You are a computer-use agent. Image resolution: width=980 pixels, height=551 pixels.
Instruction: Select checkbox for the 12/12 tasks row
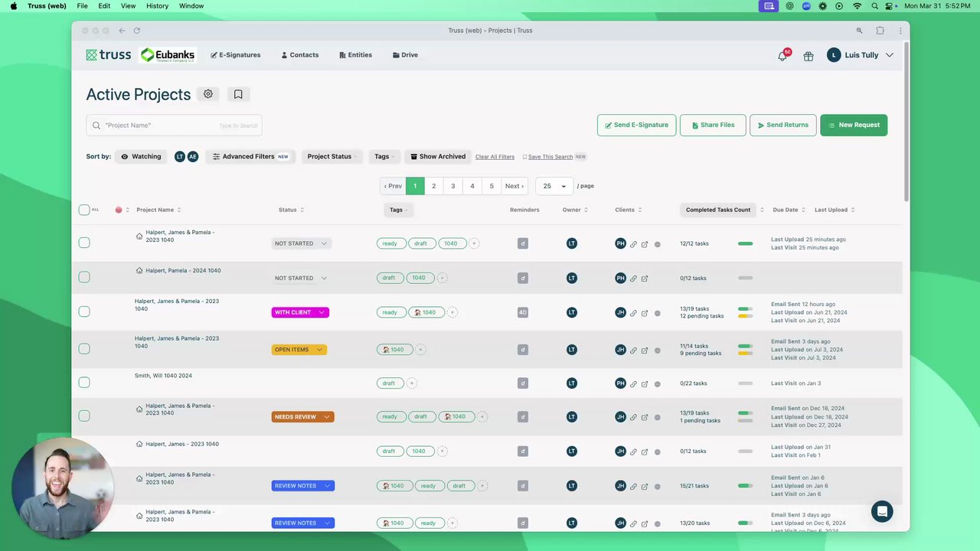84,243
